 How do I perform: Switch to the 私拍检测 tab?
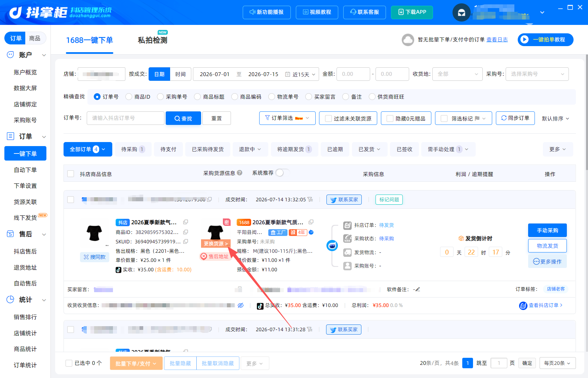[153, 40]
